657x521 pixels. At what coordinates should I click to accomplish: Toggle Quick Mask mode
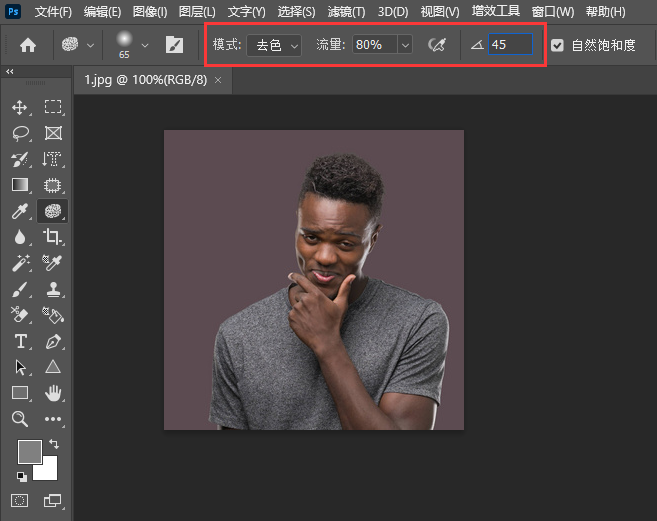(20, 500)
